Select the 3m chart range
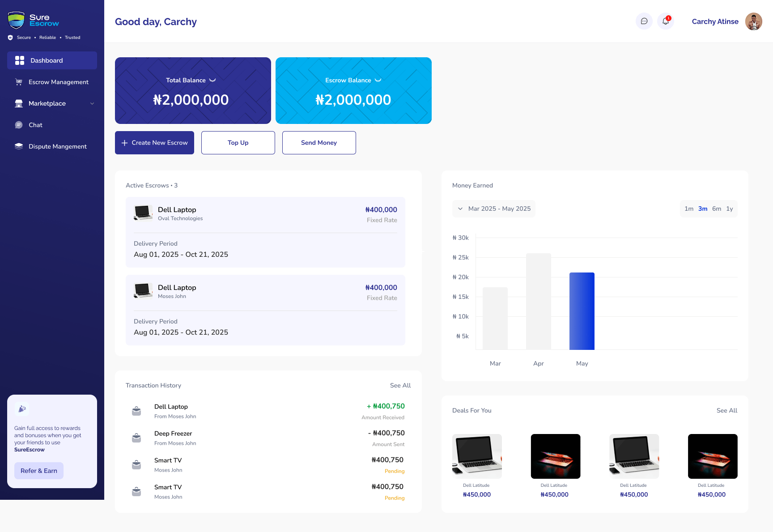 click(703, 209)
